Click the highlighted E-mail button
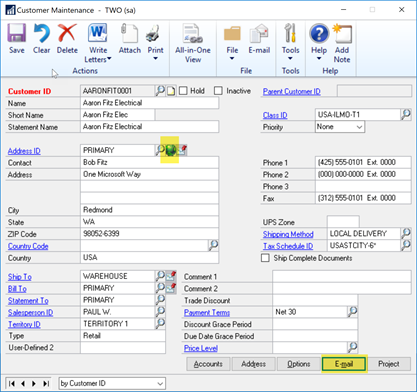Image resolution: width=417 pixels, height=392 pixels. [x=344, y=364]
